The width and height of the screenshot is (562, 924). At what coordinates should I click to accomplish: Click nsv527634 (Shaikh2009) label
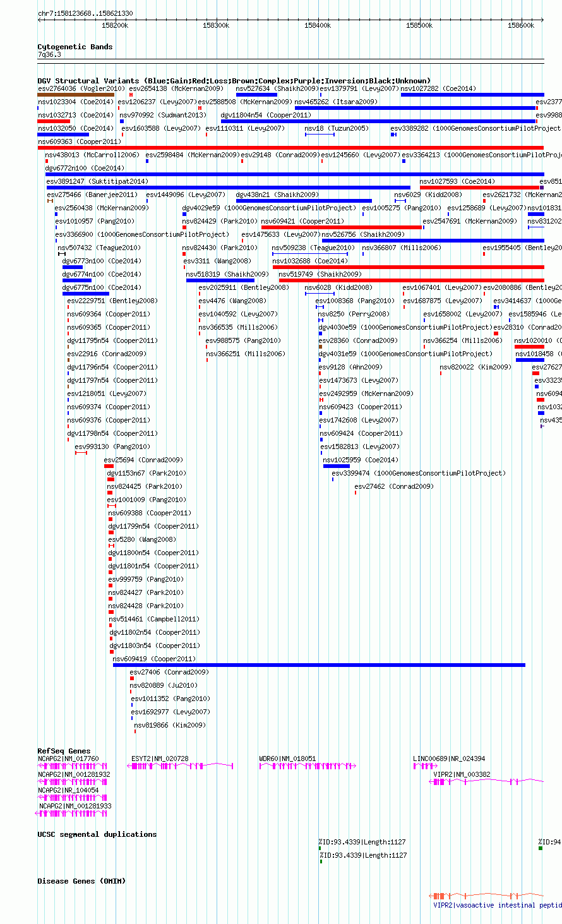click(277, 88)
